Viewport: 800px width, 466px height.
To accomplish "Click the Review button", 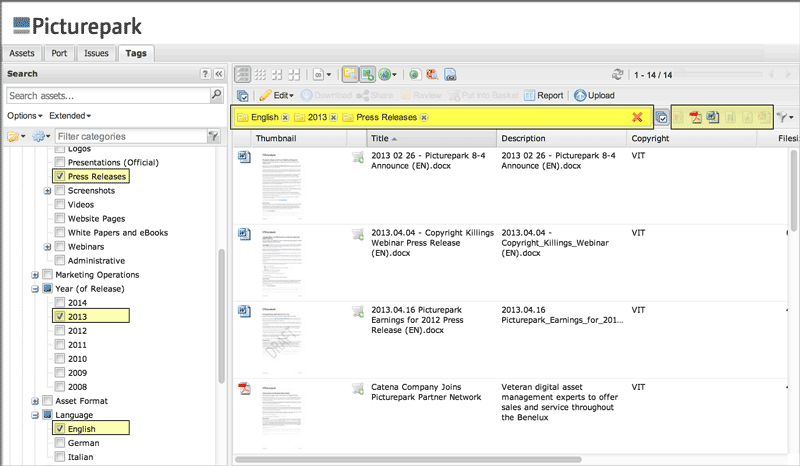I will pyautogui.click(x=421, y=95).
